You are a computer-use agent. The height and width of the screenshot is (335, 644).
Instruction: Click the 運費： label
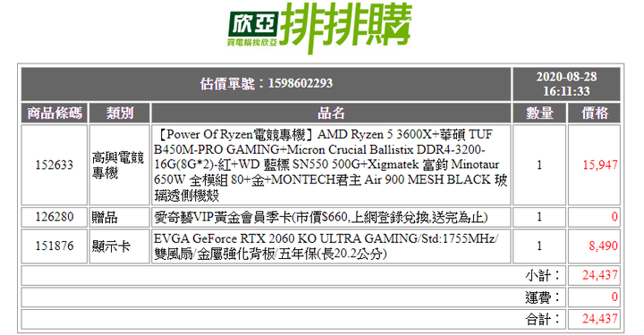[543, 297]
